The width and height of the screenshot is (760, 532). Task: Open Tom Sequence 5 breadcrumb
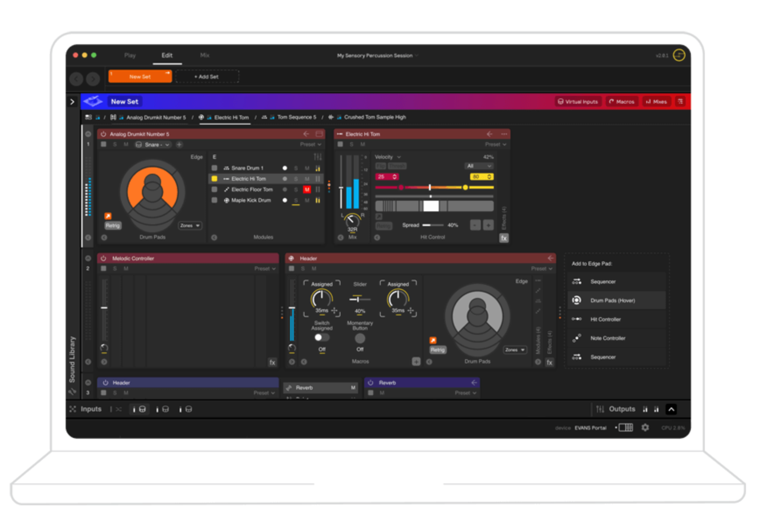click(296, 117)
